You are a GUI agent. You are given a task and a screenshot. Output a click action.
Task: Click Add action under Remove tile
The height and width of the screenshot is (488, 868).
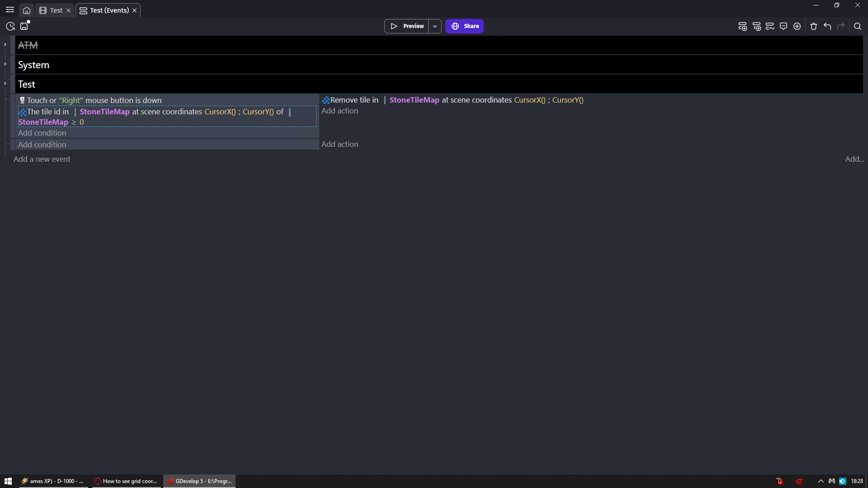pos(340,111)
